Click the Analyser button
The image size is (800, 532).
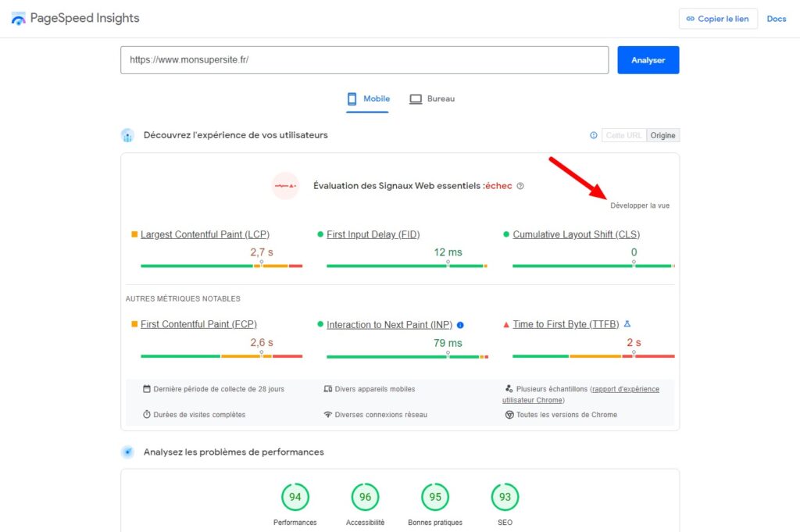click(648, 60)
